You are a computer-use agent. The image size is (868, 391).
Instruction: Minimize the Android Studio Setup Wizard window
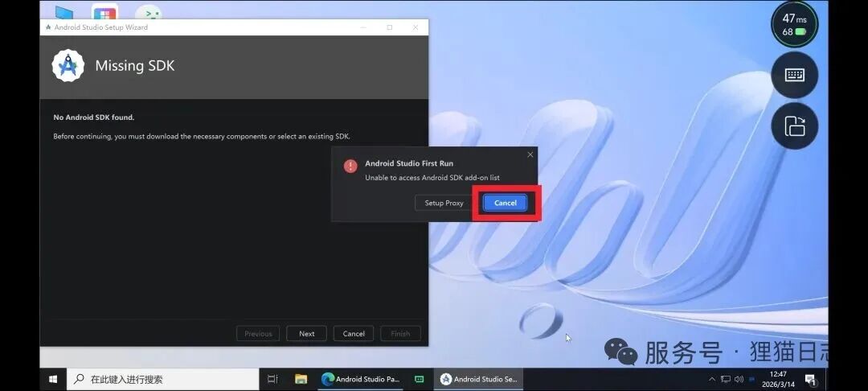pyautogui.click(x=364, y=27)
